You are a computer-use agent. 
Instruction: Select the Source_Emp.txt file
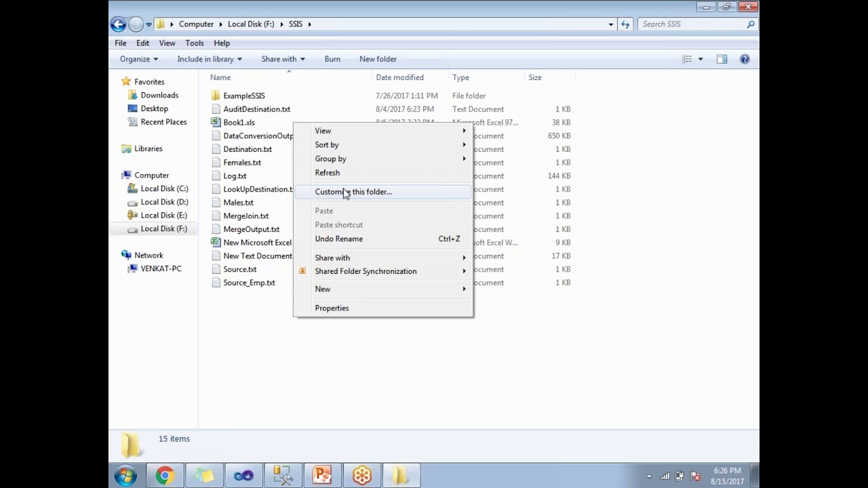(249, 283)
